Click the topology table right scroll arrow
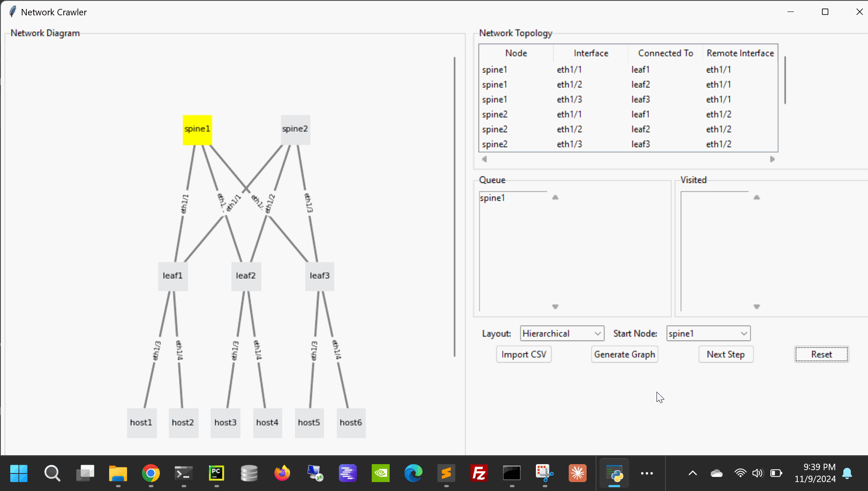 773,159
